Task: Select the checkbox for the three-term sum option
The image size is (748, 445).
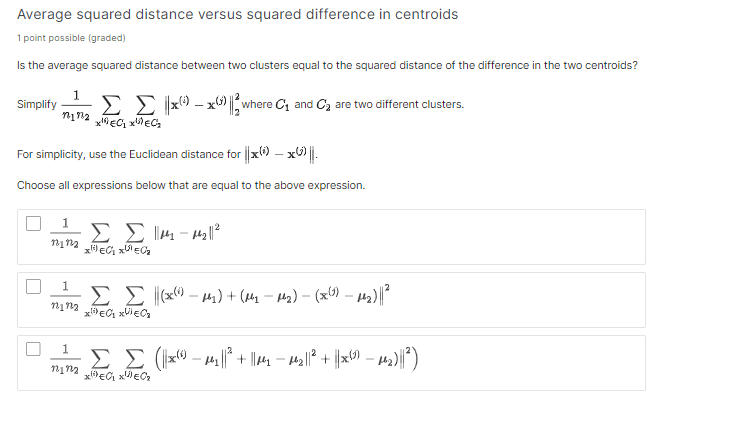Action: [33, 350]
